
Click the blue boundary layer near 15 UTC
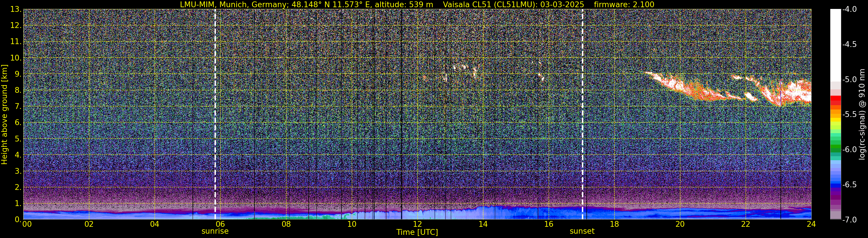pos(516,212)
